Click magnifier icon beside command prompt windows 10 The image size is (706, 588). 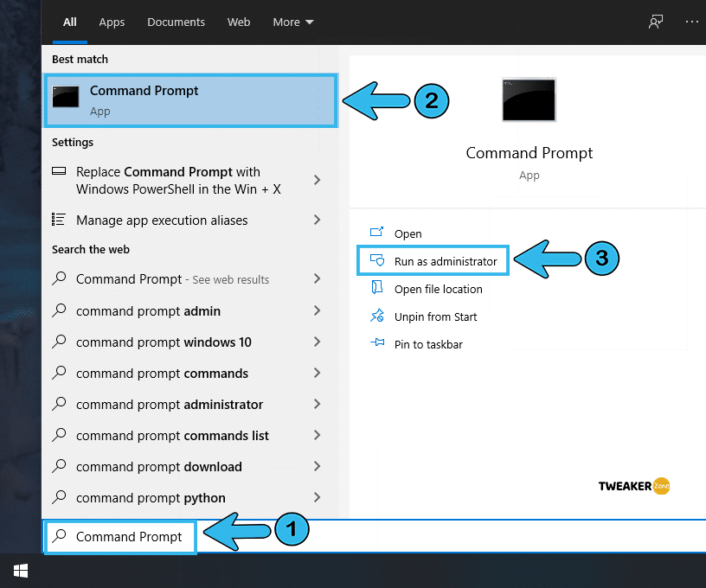coord(59,342)
